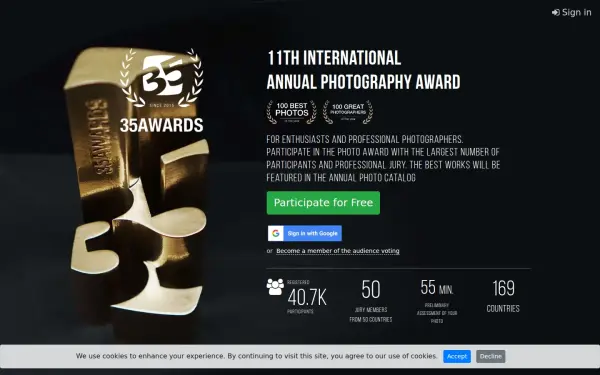Open the 100 Best Photos badge
Viewport: 600px width, 375px height.
click(292, 112)
